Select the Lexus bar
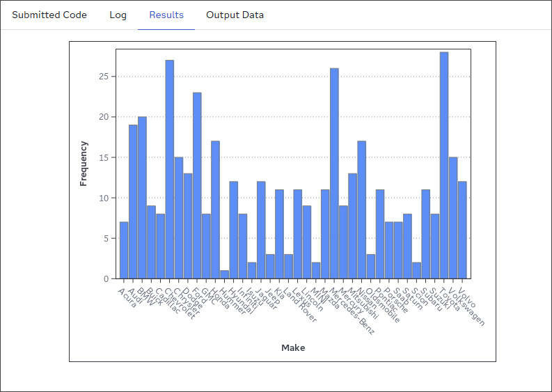The height and width of the screenshot is (392, 552). pos(298,234)
